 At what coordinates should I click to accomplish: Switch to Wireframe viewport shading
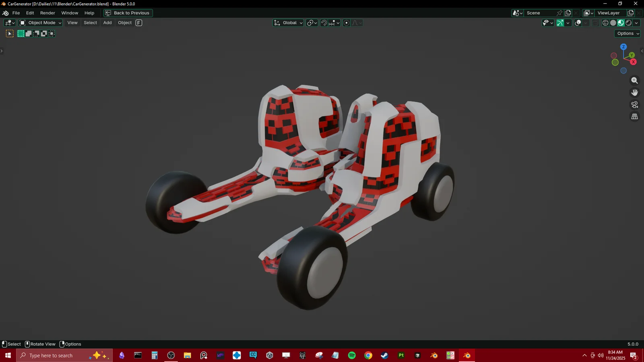pyautogui.click(x=605, y=23)
